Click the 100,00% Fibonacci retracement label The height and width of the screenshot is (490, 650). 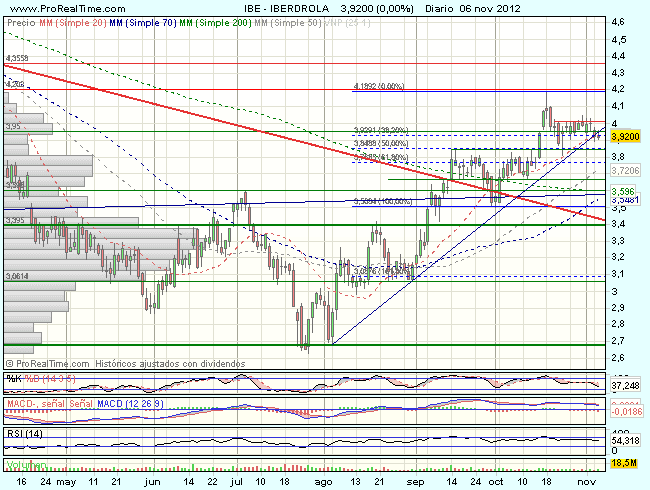point(383,201)
